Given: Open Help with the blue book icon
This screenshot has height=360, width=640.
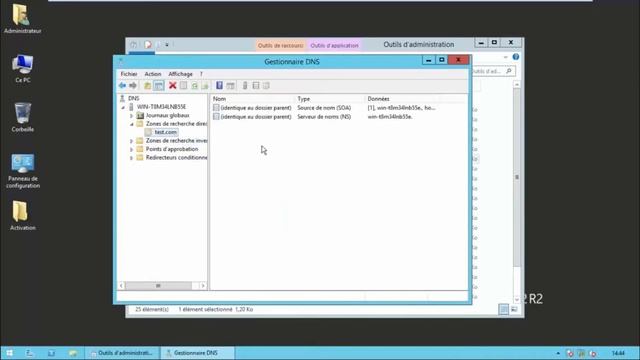Looking at the screenshot, I should click(219, 86).
